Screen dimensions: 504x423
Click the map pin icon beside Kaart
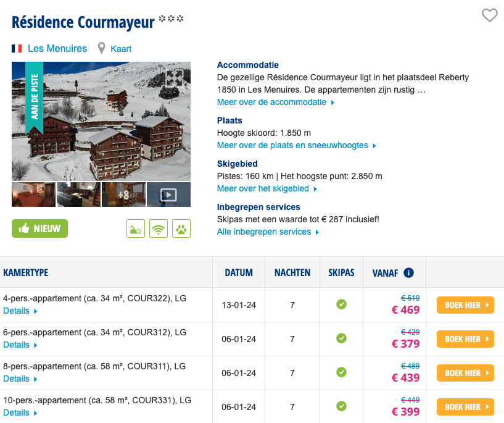point(102,48)
